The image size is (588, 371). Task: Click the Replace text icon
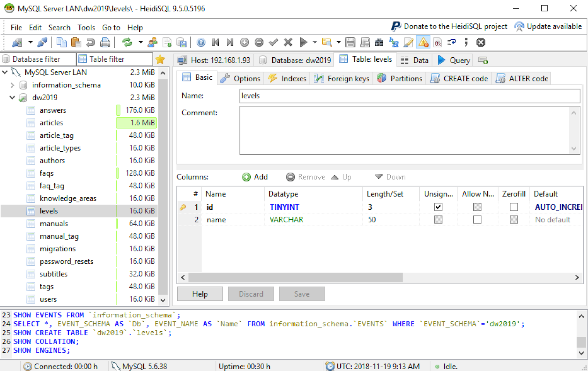point(394,43)
